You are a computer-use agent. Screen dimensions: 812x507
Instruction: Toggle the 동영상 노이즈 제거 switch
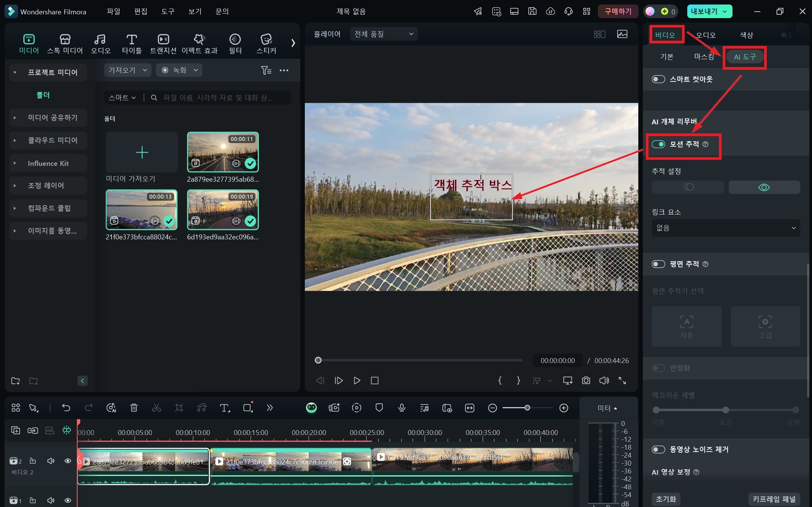658,449
